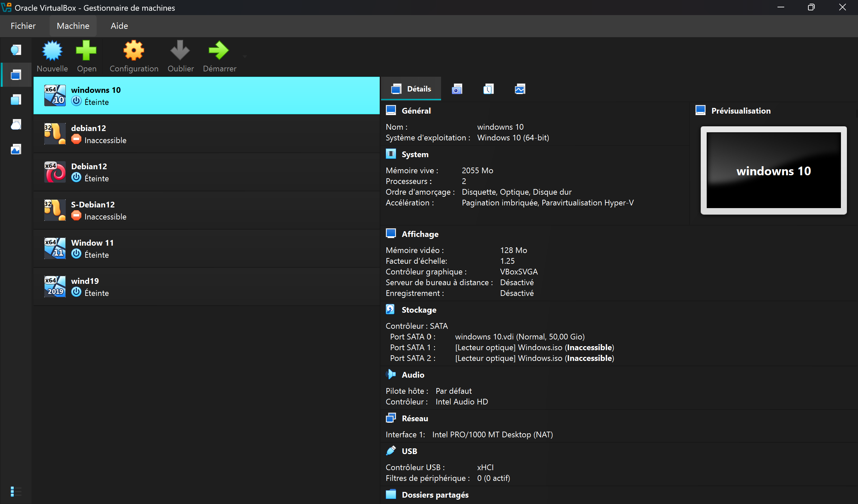
Task: Click the graphics controller value "VBoxSVGA"
Action: point(519,272)
